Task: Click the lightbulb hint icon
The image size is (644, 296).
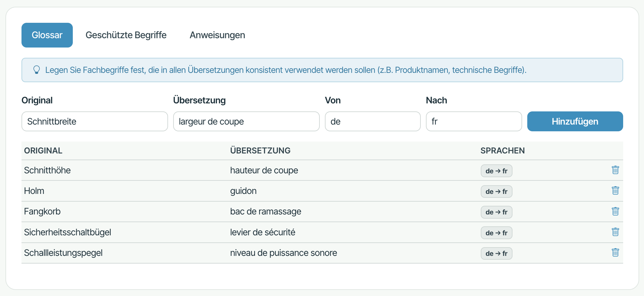Action: coord(37,70)
